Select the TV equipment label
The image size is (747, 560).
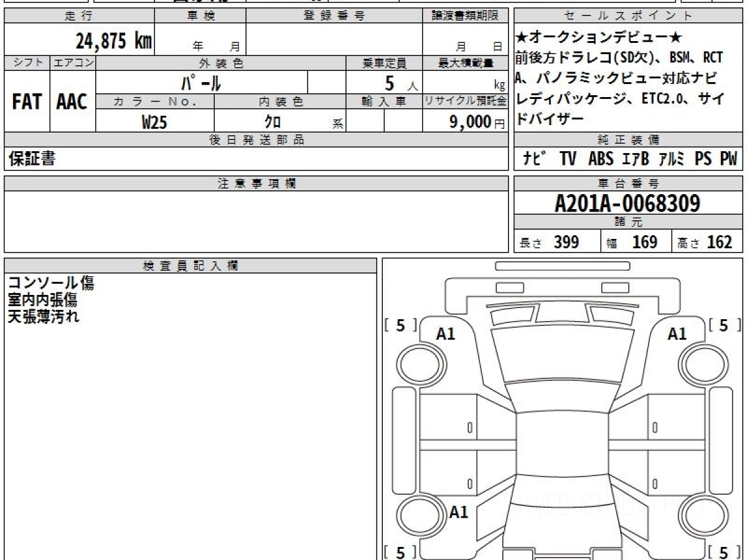coord(567,159)
